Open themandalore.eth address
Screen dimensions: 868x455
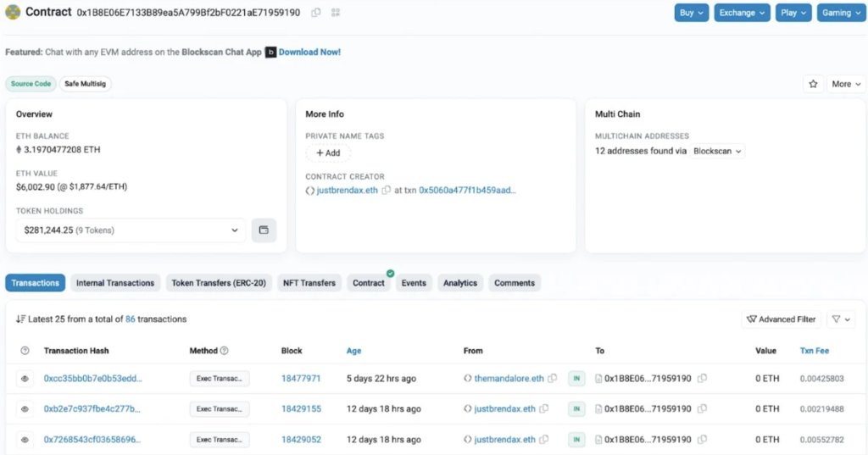[x=509, y=379]
